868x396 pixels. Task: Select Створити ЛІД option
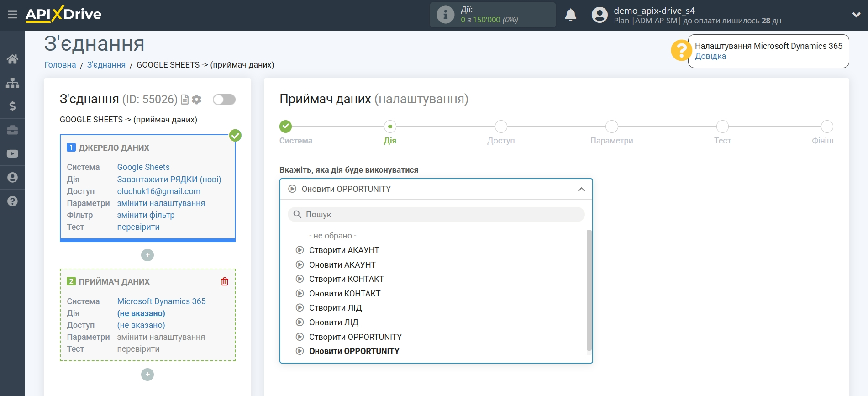pos(336,308)
